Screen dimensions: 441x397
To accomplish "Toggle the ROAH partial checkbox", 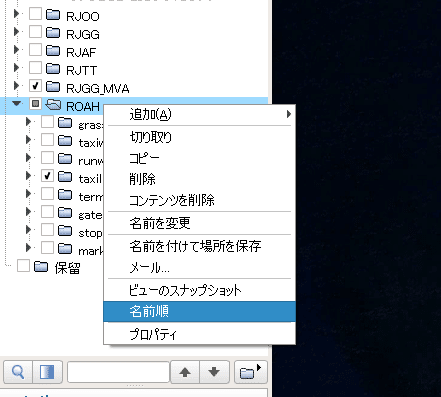I will (35, 104).
